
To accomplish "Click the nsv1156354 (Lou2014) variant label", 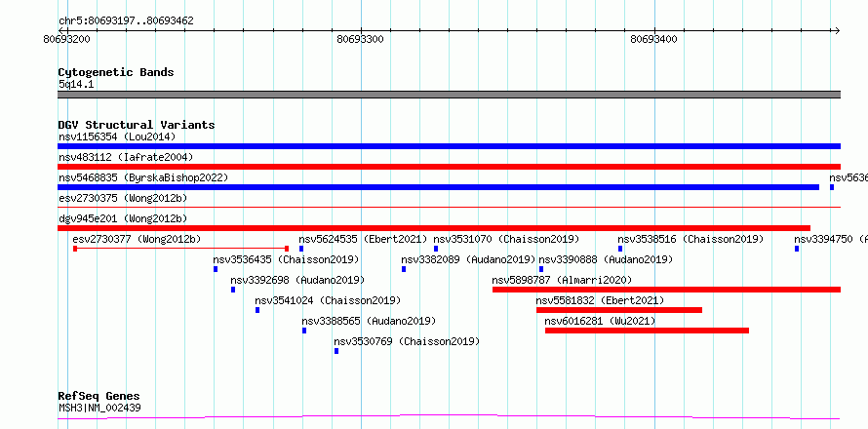I will click(x=117, y=136).
